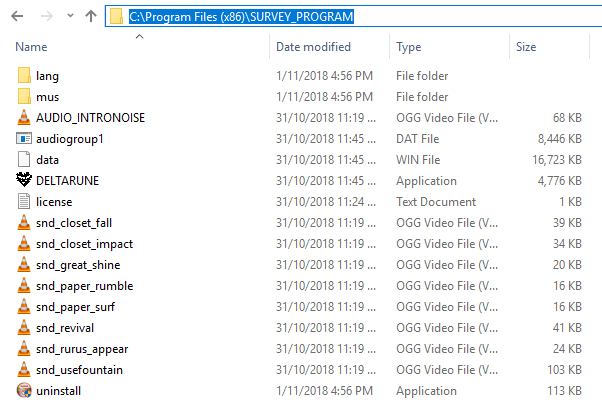
Task: Click the VLC icon for snd_closet_impact
Action: tap(24, 243)
